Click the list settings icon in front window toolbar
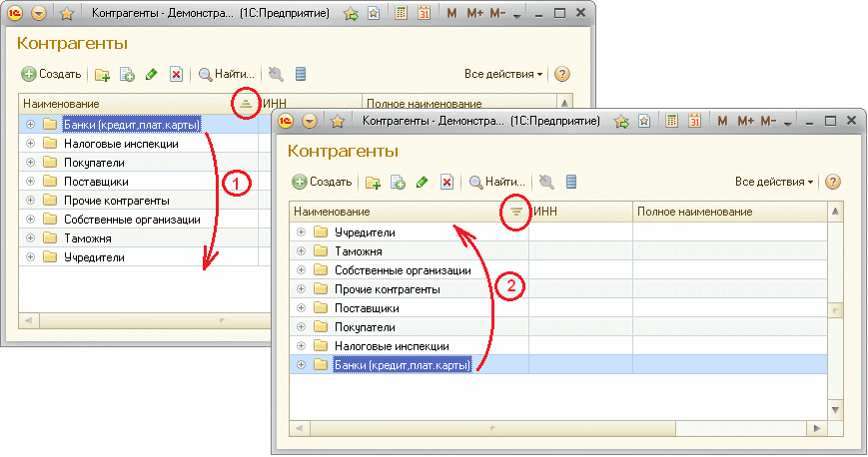The image size is (868, 457). coord(572,182)
